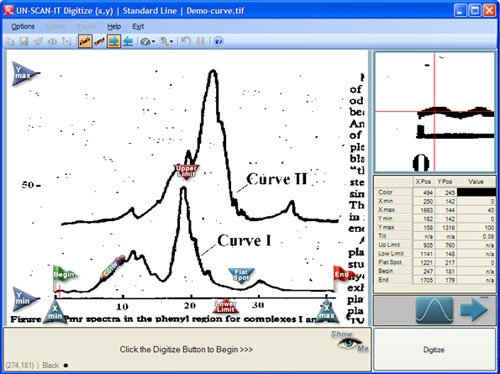
Task: Click the Low Limit X Pos cell 1141
Action: pyautogui.click(x=424, y=254)
